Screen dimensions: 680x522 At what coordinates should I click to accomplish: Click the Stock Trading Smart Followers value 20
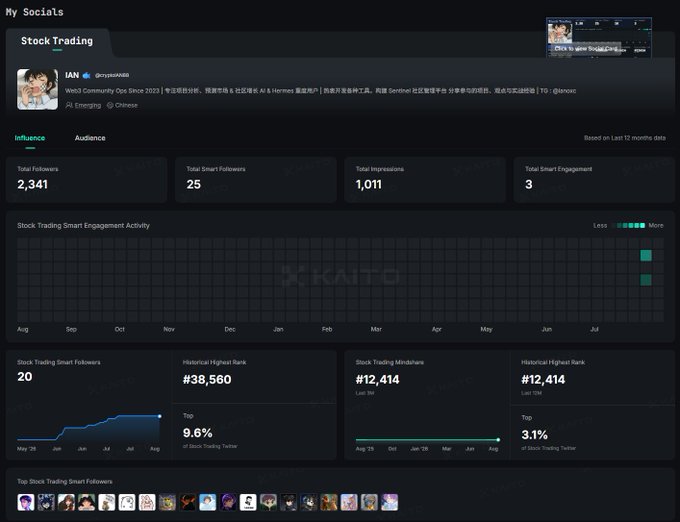(25, 376)
